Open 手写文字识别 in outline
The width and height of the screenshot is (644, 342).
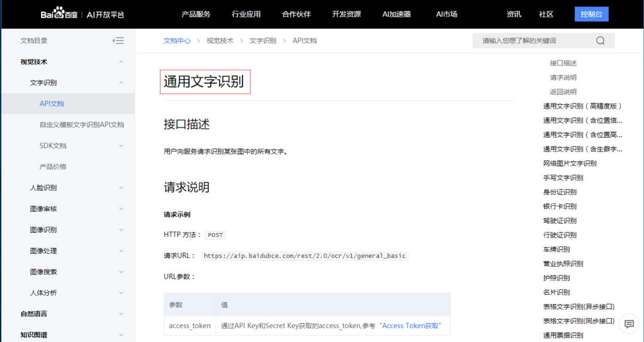(563, 178)
